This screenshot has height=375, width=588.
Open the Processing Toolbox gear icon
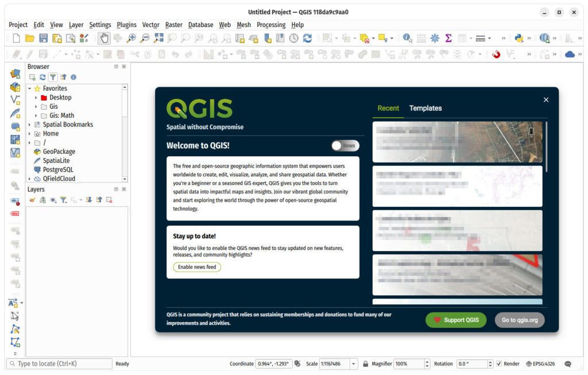435,38
